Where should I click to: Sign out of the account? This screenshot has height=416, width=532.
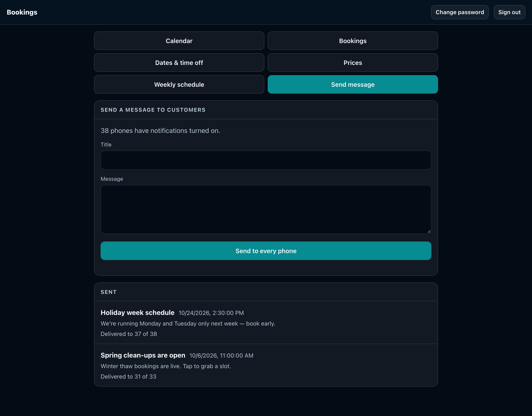pyautogui.click(x=509, y=12)
